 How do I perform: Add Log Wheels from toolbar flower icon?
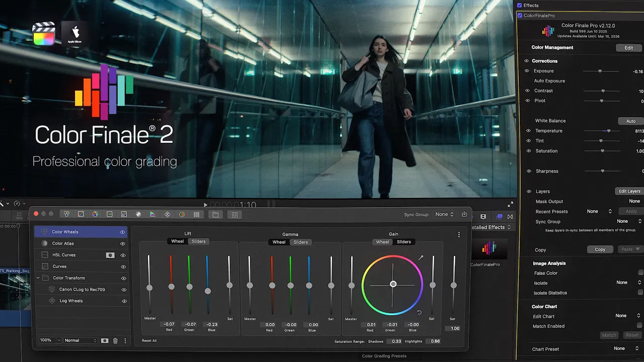[x=167, y=214]
